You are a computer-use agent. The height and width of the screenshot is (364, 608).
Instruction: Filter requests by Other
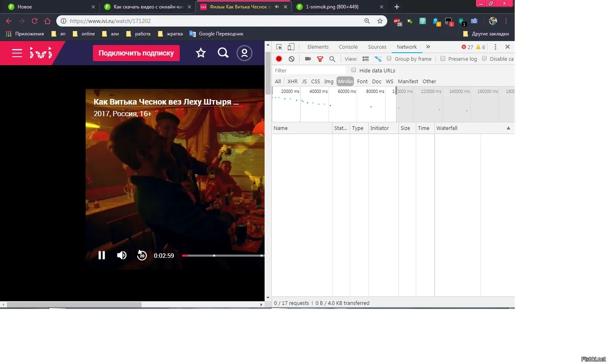[429, 81]
